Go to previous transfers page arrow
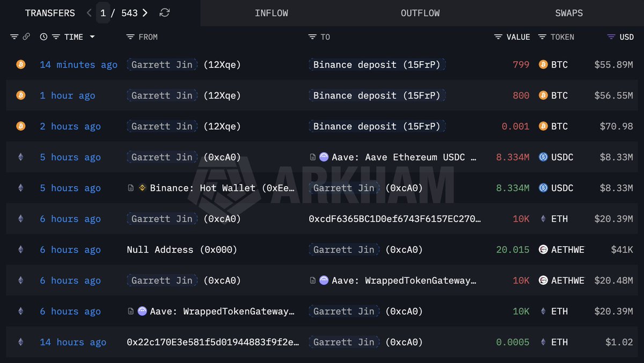Image resolution: width=644 pixels, height=363 pixels. point(89,13)
